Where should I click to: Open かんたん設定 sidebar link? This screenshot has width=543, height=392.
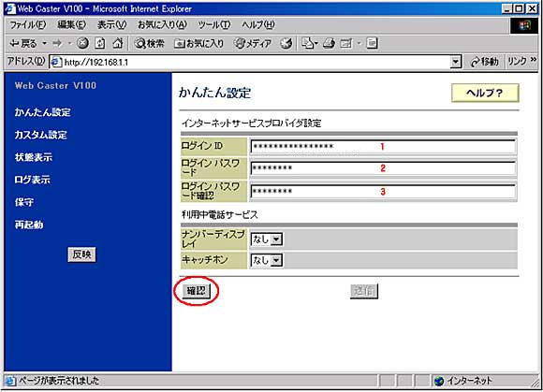tap(42, 112)
